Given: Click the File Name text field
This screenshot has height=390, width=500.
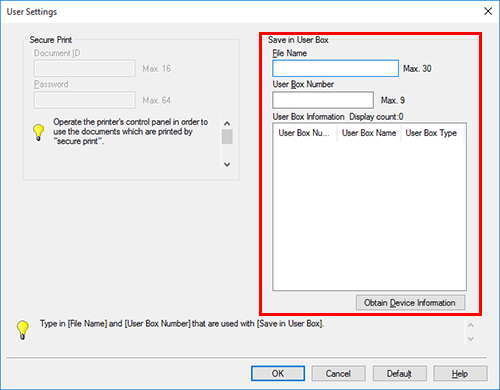Looking at the screenshot, I should 335,68.
